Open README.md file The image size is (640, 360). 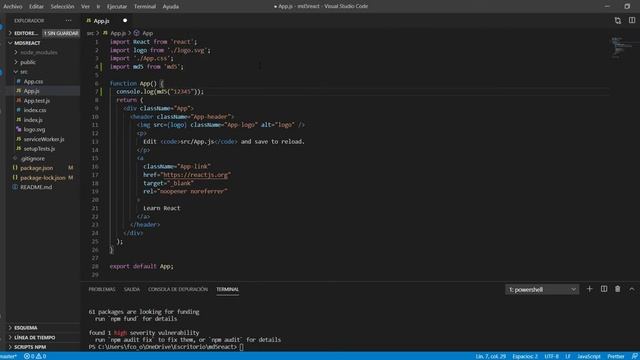(x=36, y=187)
